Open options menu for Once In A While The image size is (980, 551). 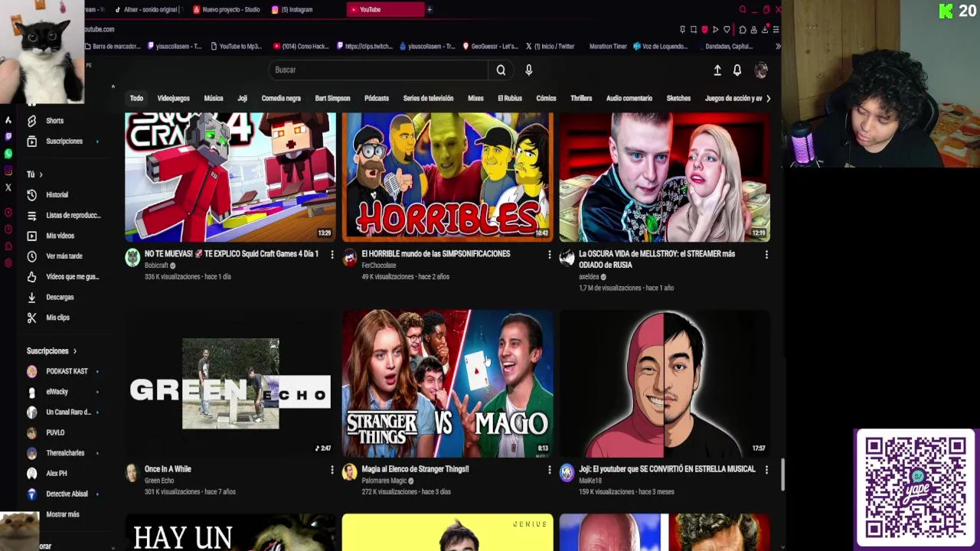click(332, 469)
